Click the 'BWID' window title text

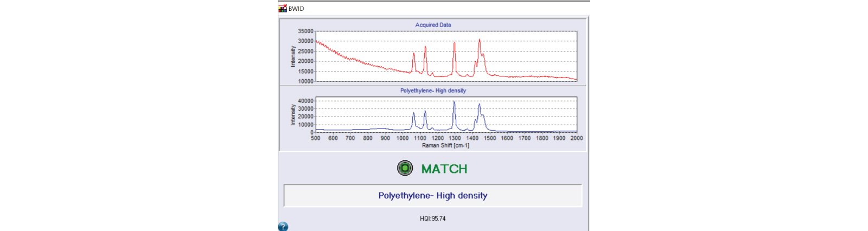click(x=296, y=9)
